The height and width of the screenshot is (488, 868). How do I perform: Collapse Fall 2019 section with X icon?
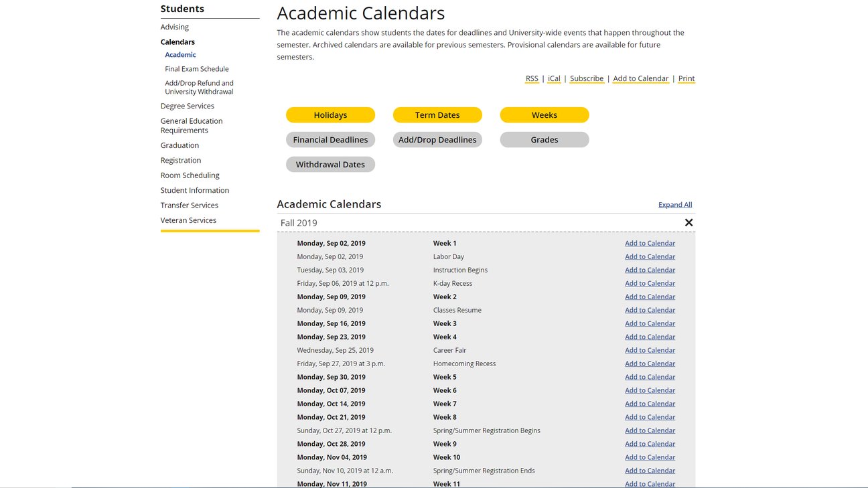[x=689, y=223]
